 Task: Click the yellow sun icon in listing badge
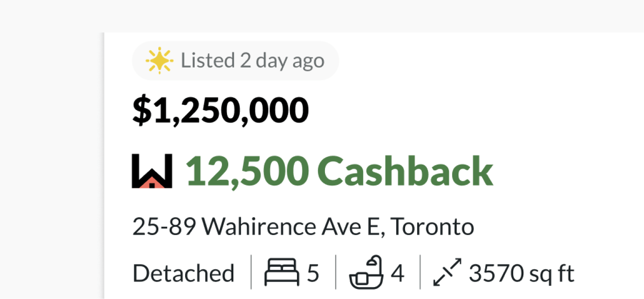pos(159,61)
